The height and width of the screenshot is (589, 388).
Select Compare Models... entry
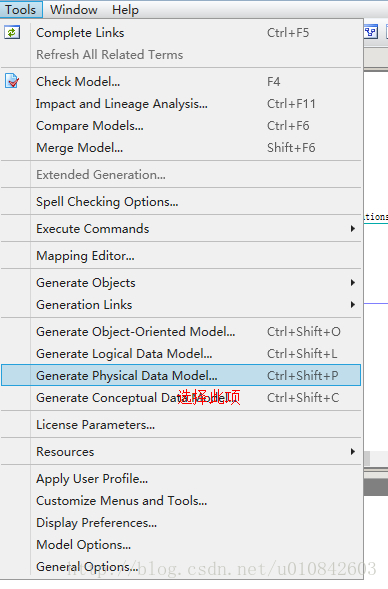tap(181, 125)
